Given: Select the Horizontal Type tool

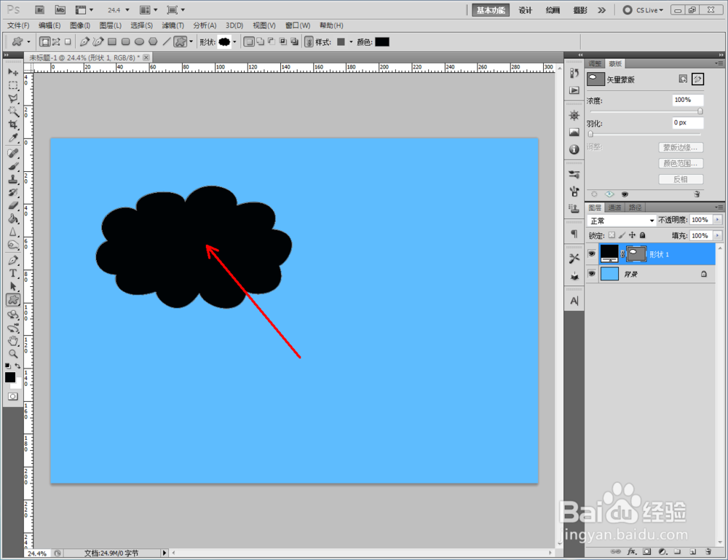Looking at the screenshot, I should point(13,274).
